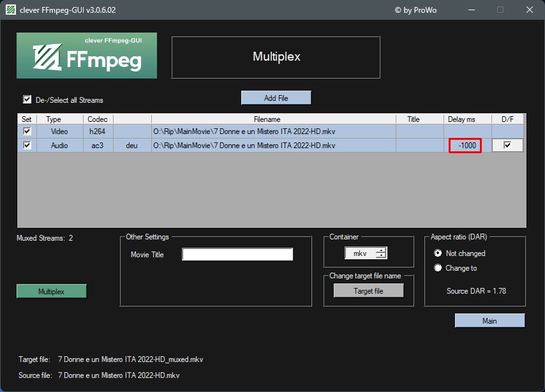Click the Filename column header
The width and height of the screenshot is (545, 392).
pyautogui.click(x=274, y=119)
